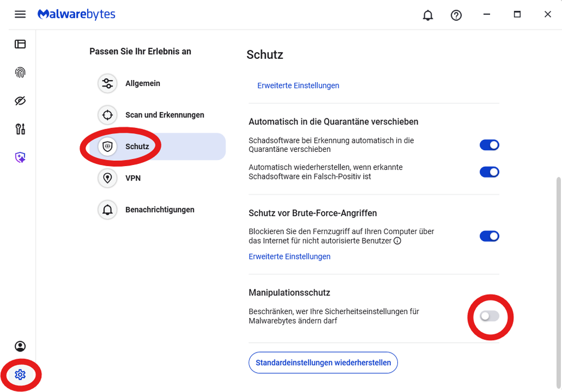
Task: Open the upper Erweiterte Einstellungen link under Schutz
Action: pos(298,86)
